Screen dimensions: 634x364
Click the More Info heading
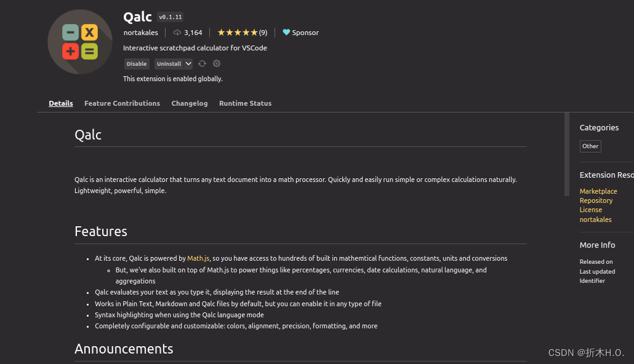[x=597, y=245]
